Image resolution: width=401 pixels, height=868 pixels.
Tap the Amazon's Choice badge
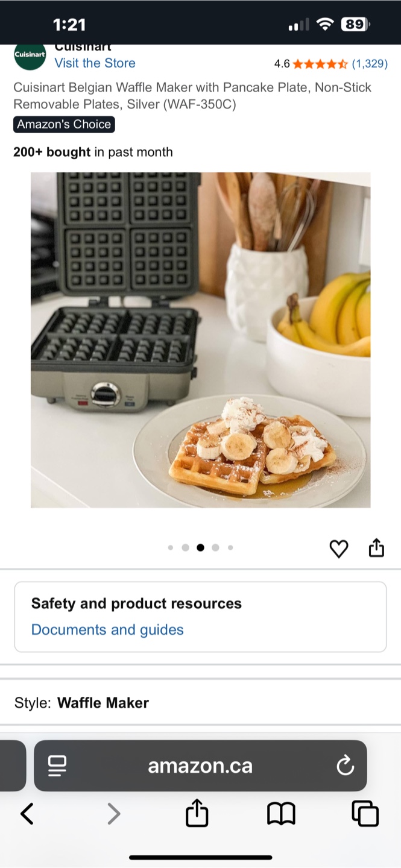click(64, 125)
